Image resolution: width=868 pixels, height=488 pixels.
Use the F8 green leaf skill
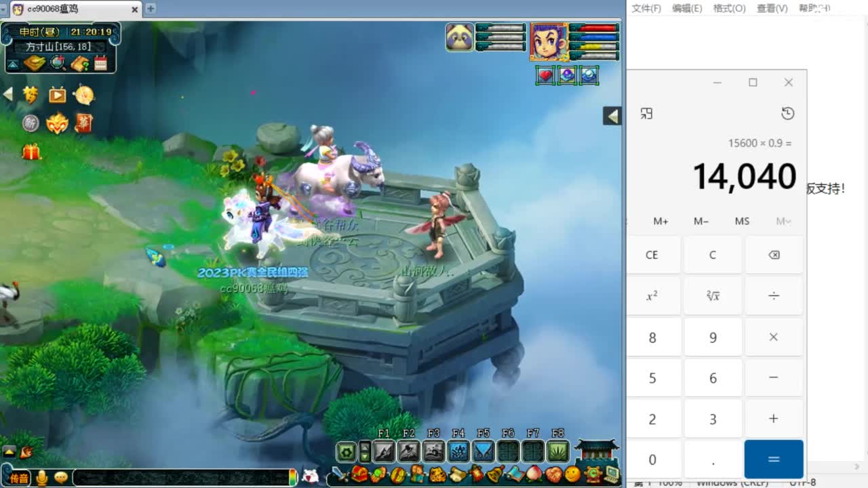(x=558, y=451)
